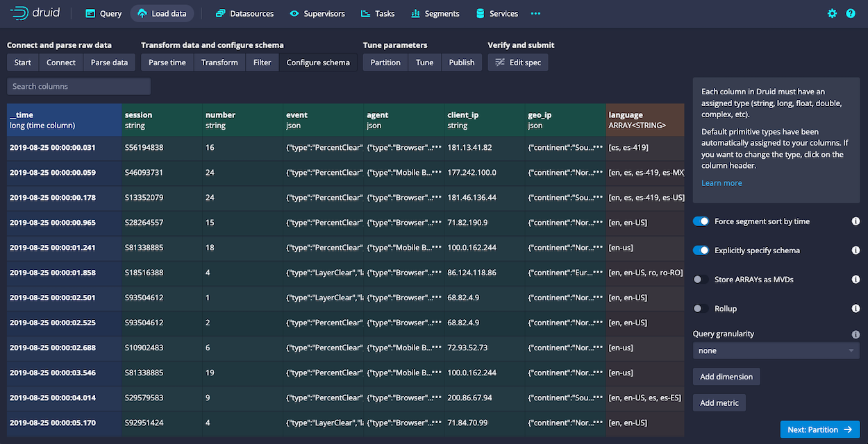Click the more options ellipsis in navbar
This screenshot has height=444, width=868.
(535, 13)
